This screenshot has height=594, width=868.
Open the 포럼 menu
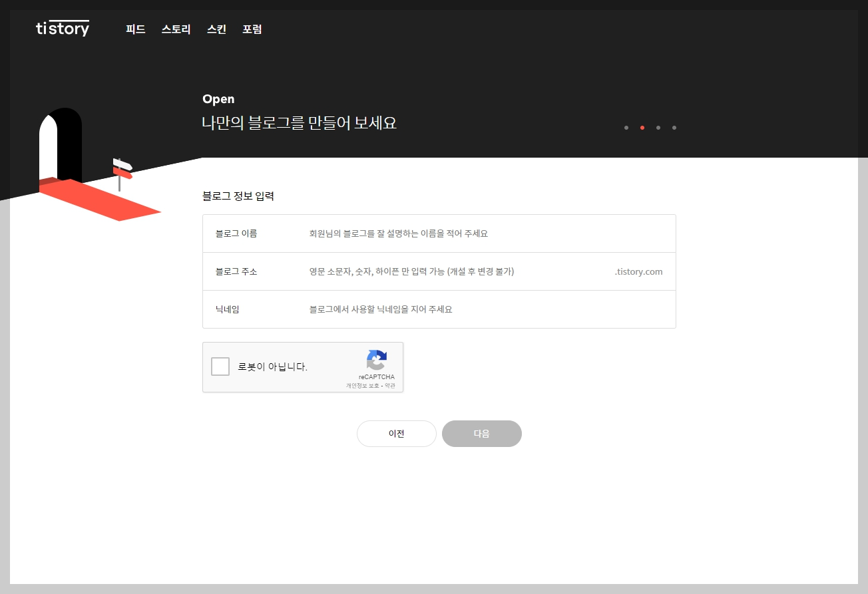[252, 29]
